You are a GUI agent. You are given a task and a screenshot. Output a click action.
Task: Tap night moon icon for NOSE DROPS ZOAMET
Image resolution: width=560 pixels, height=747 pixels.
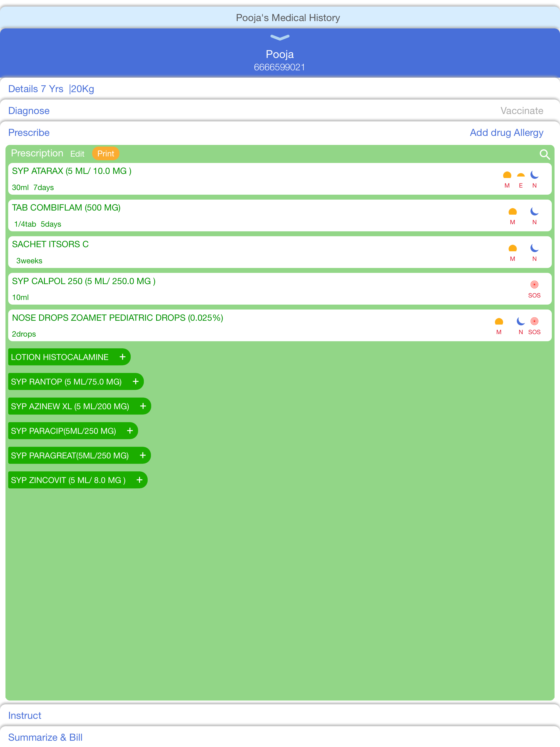tap(521, 321)
